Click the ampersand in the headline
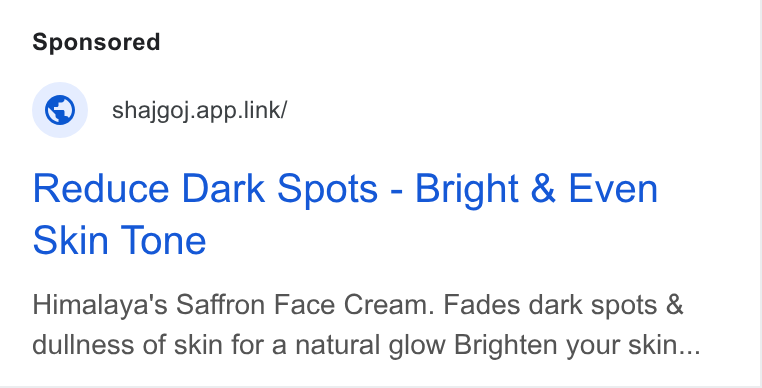 tap(543, 189)
